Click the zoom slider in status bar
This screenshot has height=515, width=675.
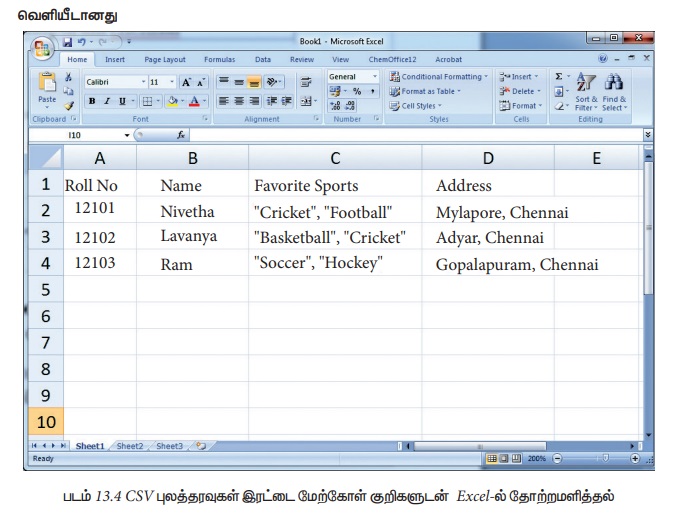(598, 458)
